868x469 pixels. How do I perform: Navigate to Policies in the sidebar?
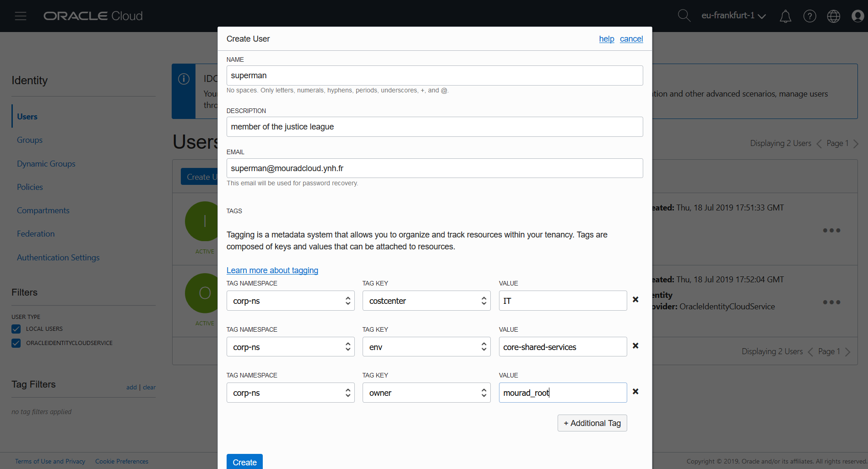[29, 187]
